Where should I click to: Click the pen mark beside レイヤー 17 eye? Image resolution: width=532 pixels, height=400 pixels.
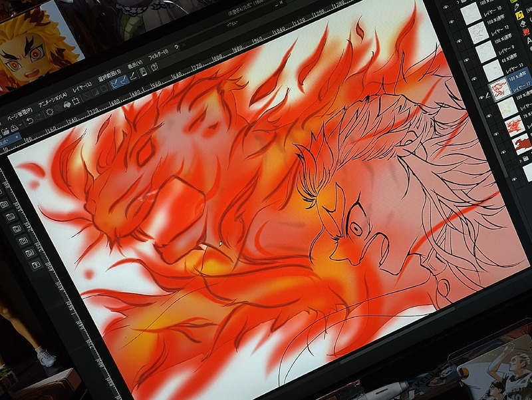[x=488, y=96]
